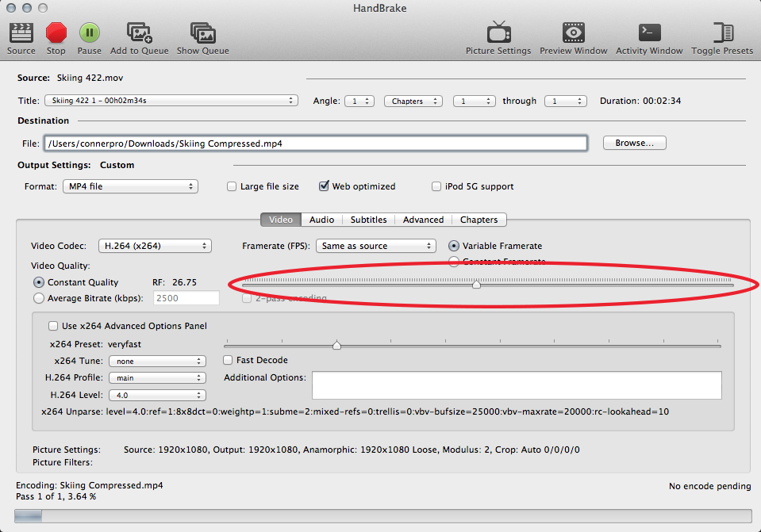Enable Large file size option
The height and width of the screenshot is (532, 761).
(x=232, y=186)
